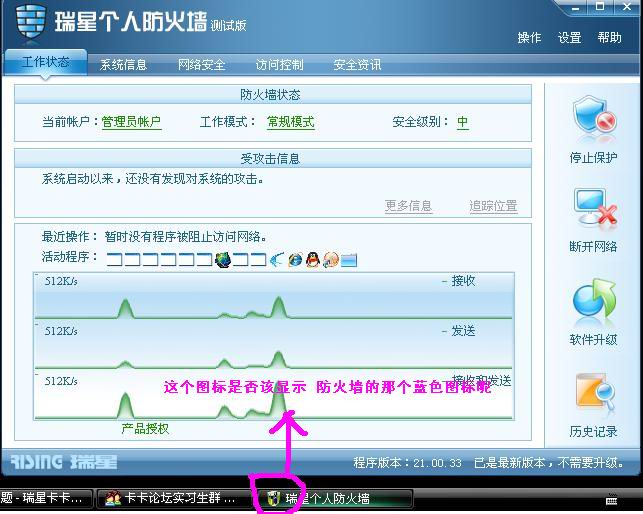Click the 程序版本：21.00.33 status text
643x514 pixels.
pyautogui.click(x=408, y=463)
